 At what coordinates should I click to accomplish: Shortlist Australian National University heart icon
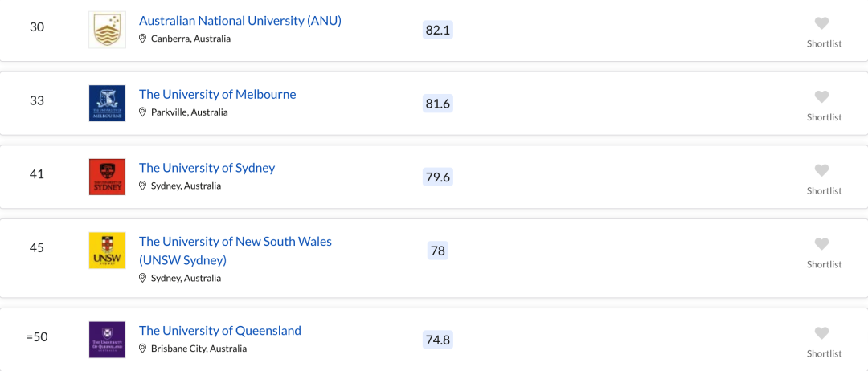(x=821, y=23)
